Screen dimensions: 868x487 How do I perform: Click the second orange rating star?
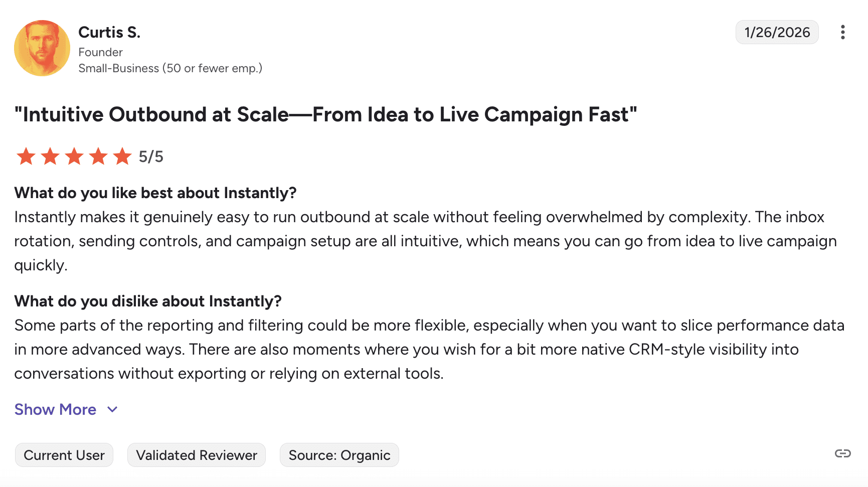[50, 156]
